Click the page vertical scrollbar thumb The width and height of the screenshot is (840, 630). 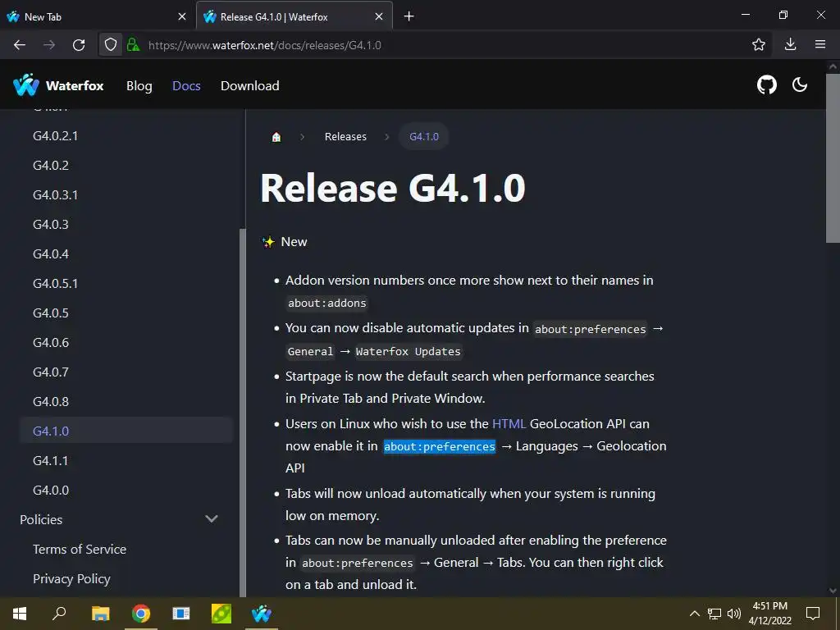[x=833, y=158]
